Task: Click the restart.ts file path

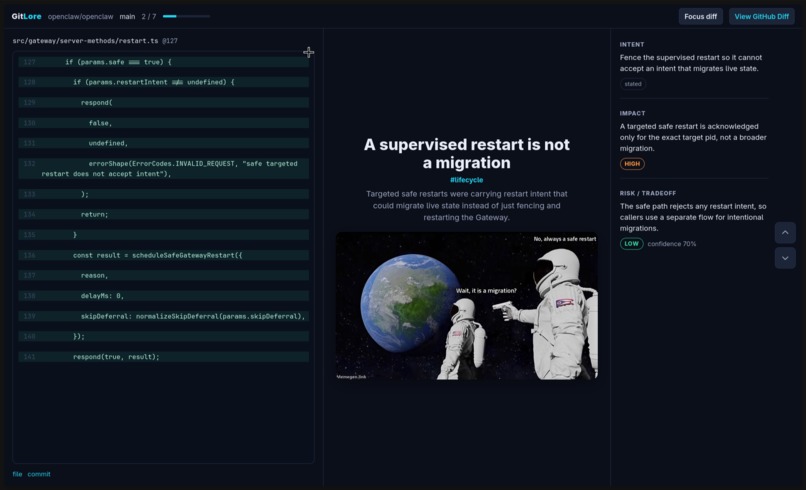Action: click(x=85, y=41)
